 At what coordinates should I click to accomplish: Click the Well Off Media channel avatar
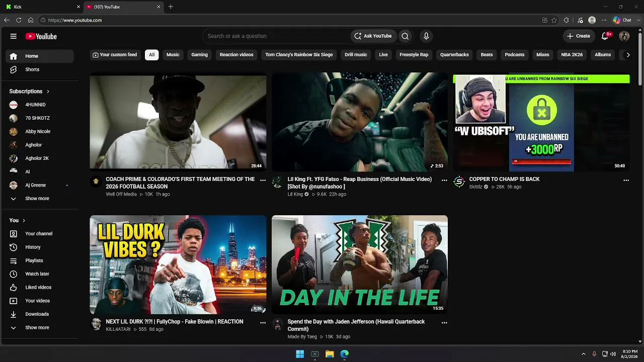point(96,182)
